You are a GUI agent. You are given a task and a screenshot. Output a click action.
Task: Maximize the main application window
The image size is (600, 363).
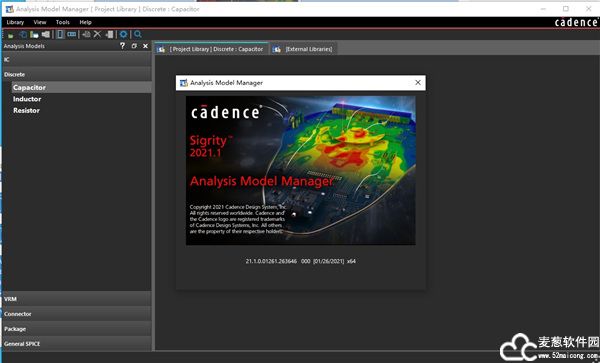[x=566, y=8]
